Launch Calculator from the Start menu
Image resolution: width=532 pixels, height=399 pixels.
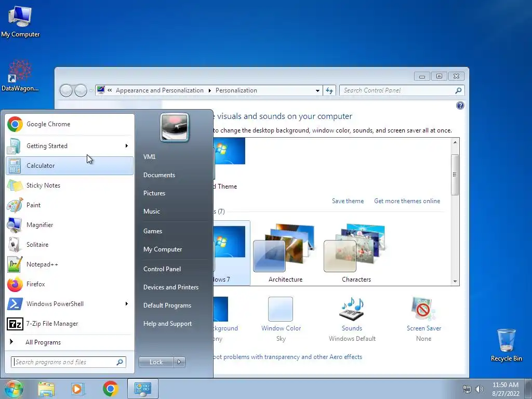coord(70,166)
